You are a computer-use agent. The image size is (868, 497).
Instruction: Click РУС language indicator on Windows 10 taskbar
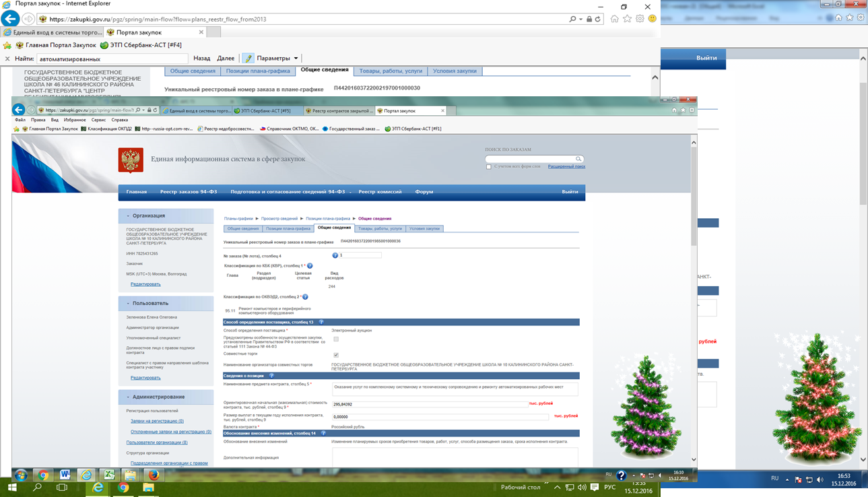pos(609,488)
